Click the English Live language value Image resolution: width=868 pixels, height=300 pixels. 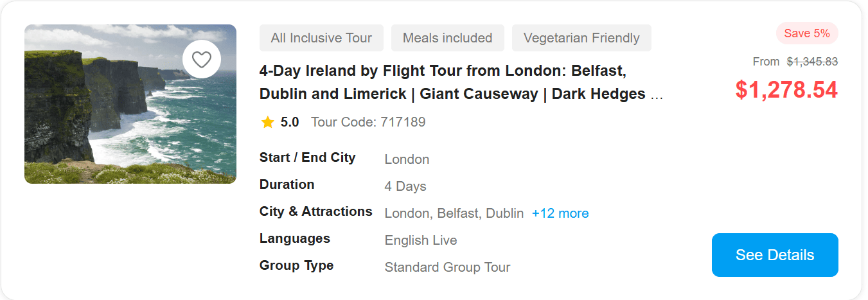421,240
